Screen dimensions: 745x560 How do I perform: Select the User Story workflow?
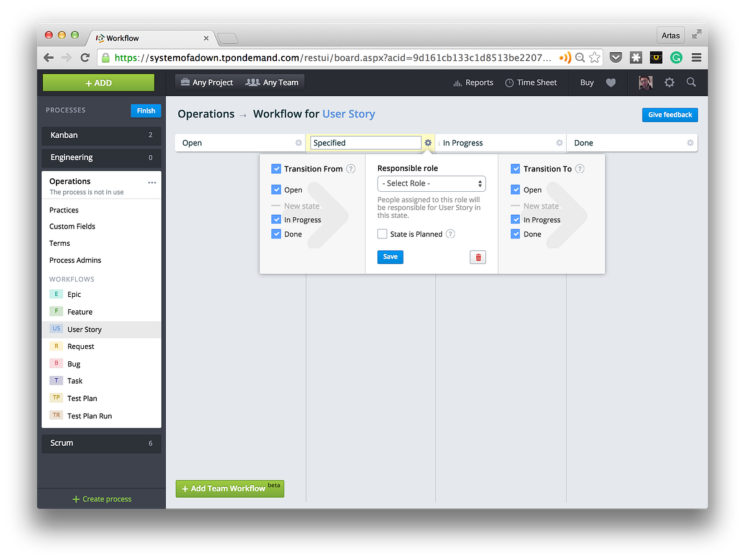(101, 330)
